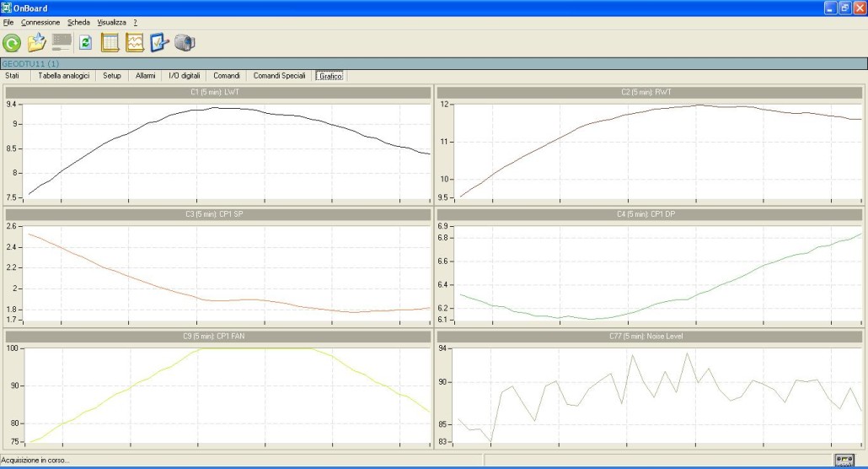Open the Connessione menu
The width and height of the screenshot is (868, 469).
tap(40, 22)
